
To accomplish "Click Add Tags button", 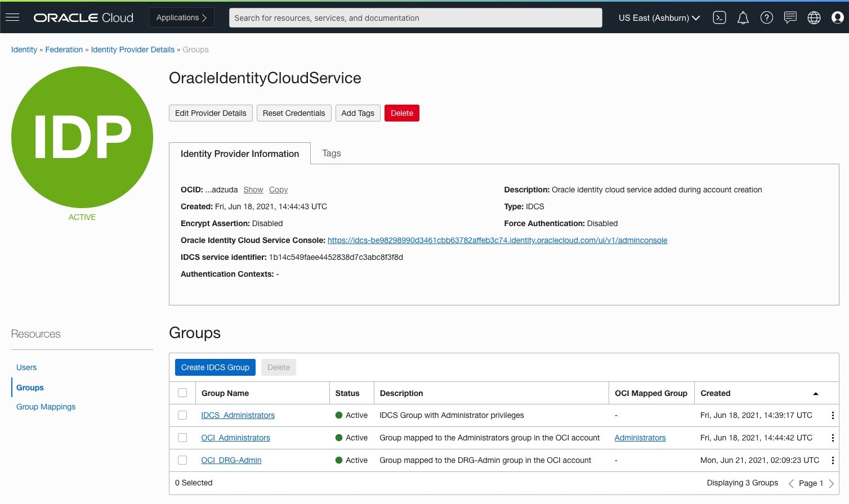I will [x=358, y=113].
